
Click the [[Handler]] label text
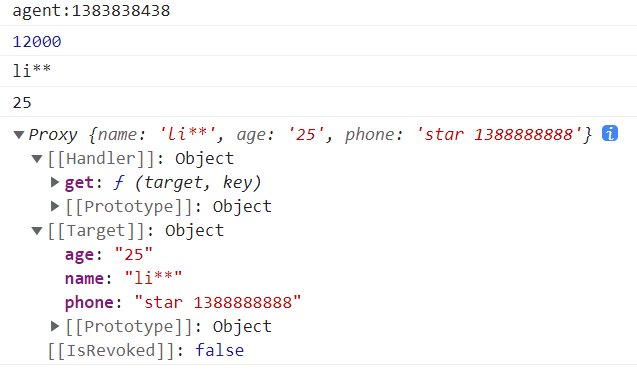101,158
